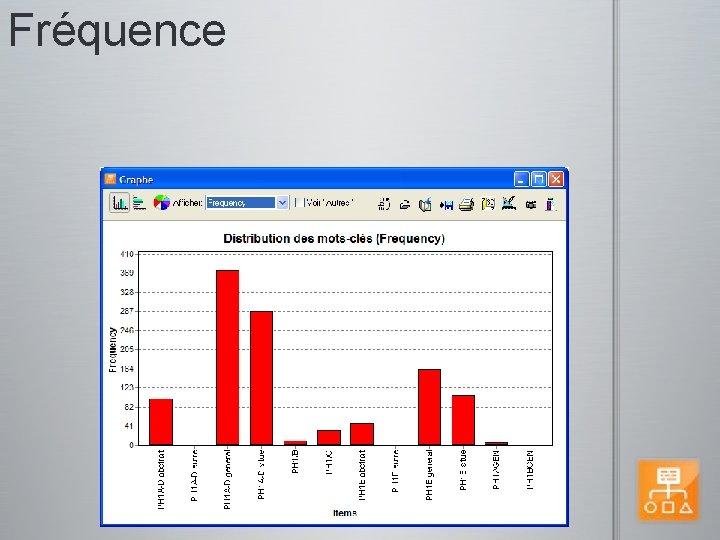Click the first red bar PH1A-D abstrait
Screen dimensions: 720x540
tap(161, 422)
